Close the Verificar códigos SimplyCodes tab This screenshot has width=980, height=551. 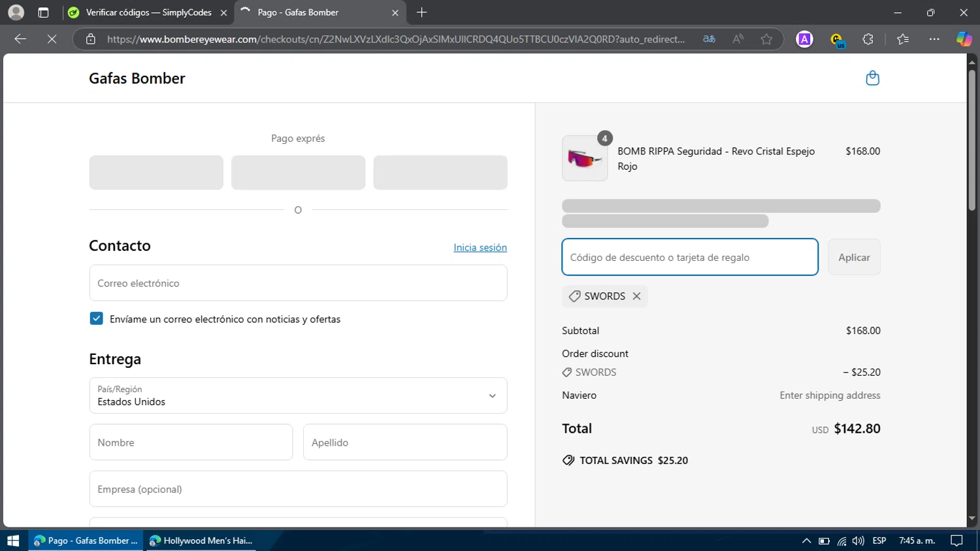(223, 12)
